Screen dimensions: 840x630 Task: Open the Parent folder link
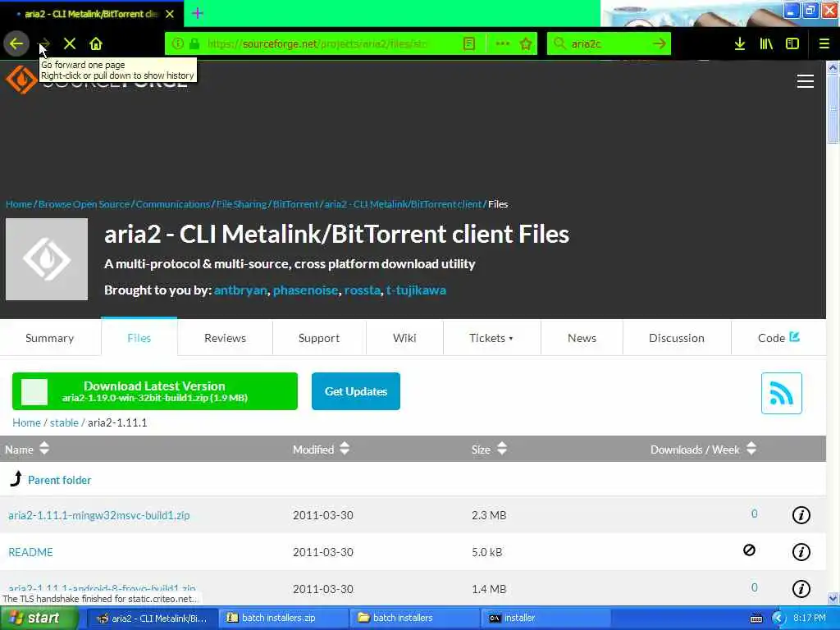coord(59,480)
